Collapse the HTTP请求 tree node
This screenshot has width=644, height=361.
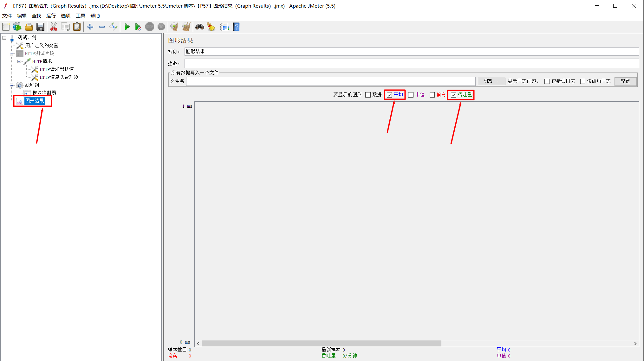click(19, 61)
